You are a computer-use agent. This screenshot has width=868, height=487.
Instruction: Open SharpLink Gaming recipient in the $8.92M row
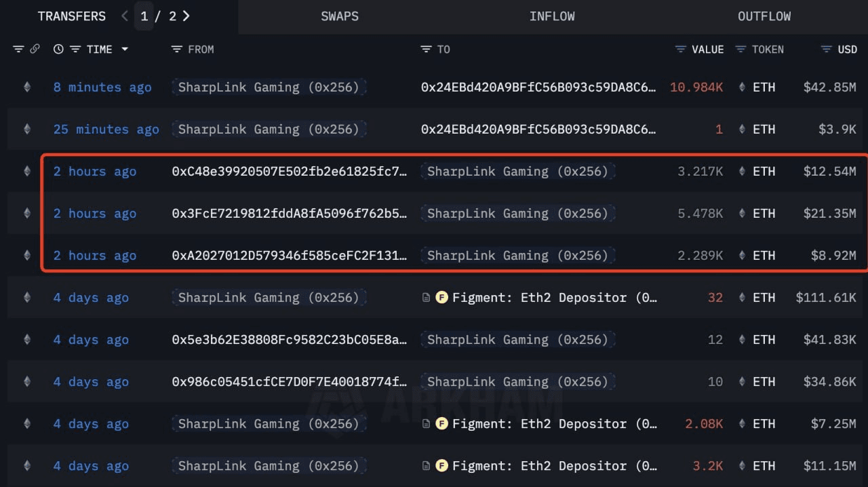(x=518, y=255)
